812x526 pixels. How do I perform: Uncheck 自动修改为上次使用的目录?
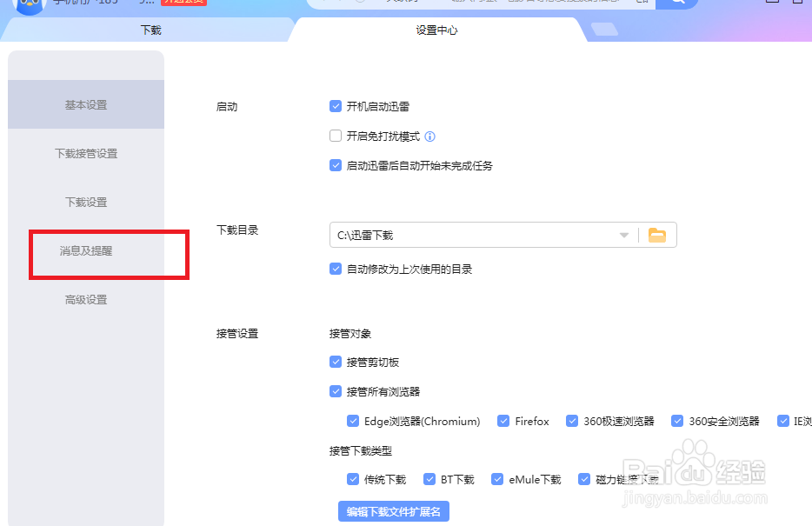pos(336,269)
